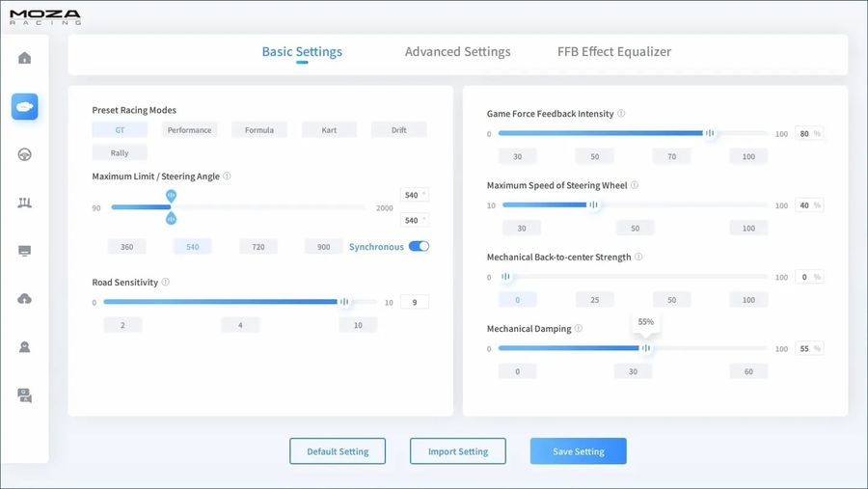The image size is (868, 489).
Task: Open the Home page in sidebar
Action: 24,58
